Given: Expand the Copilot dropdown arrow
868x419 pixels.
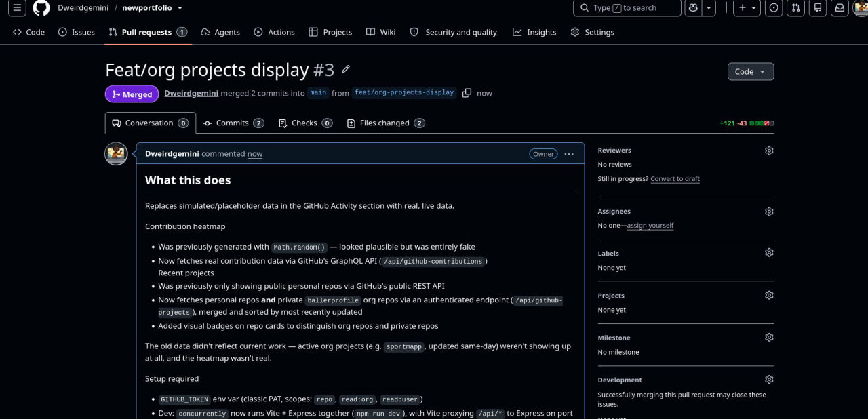Looking at the screenshot, I should 709,8.
